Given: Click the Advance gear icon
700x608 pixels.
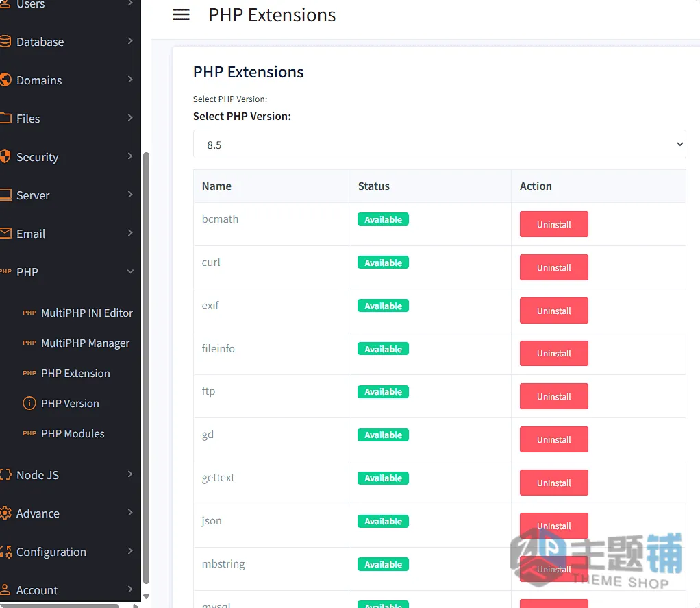Looking at the screenshot, I should pos(5,513).
